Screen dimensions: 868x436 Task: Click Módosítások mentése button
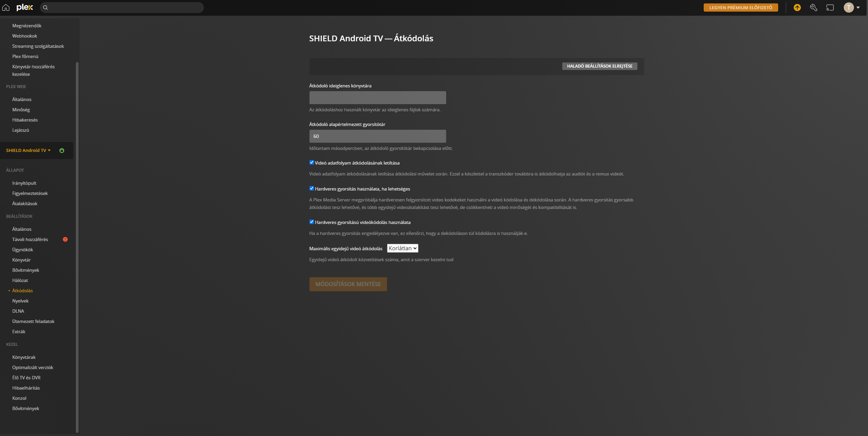point(348,284)
